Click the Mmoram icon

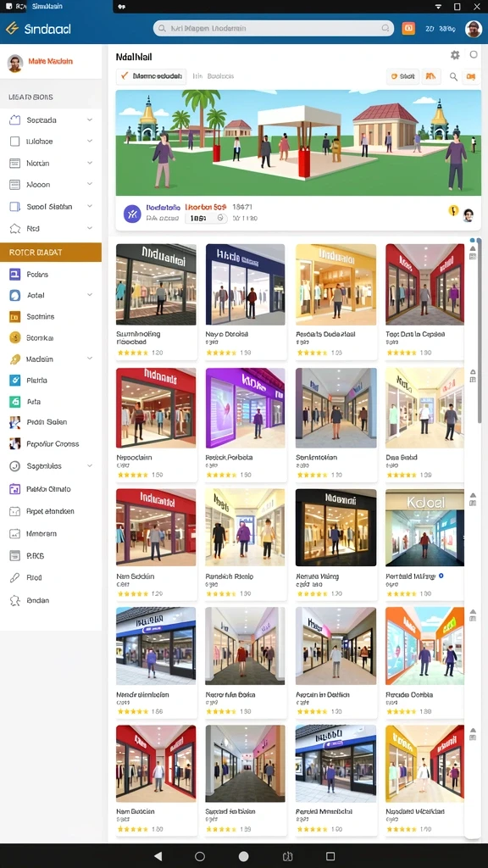[15, 534]
